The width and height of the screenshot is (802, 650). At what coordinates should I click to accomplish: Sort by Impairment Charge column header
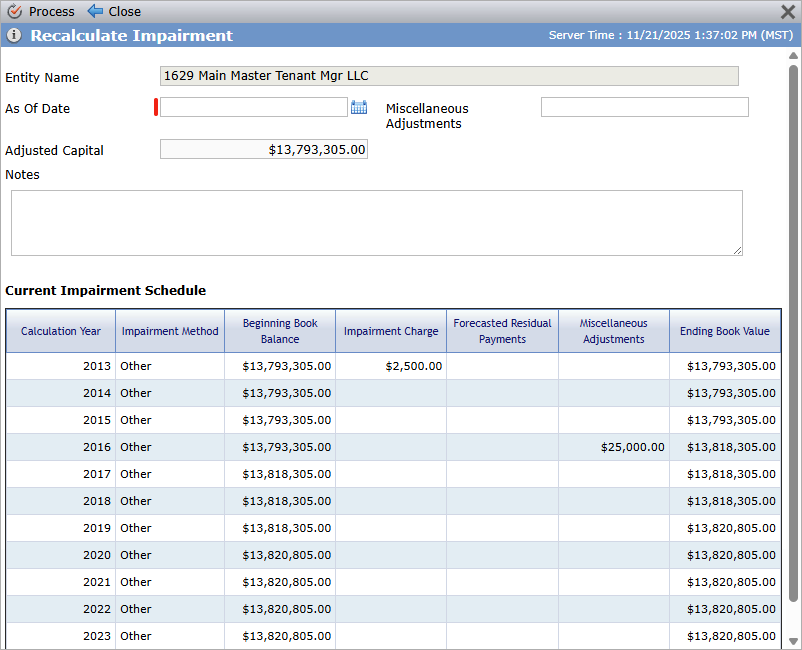(391, 331)
